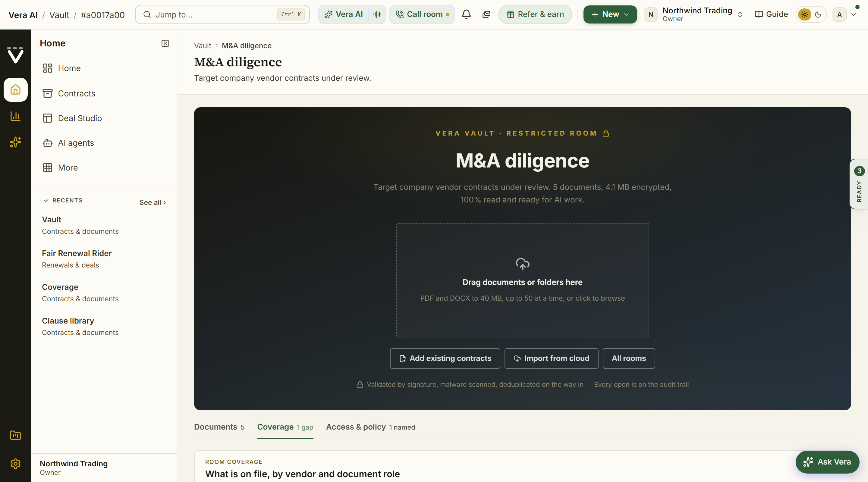Click the restricted room lock icon
Screen dimensions: 868x482
[x=606, y=133]
